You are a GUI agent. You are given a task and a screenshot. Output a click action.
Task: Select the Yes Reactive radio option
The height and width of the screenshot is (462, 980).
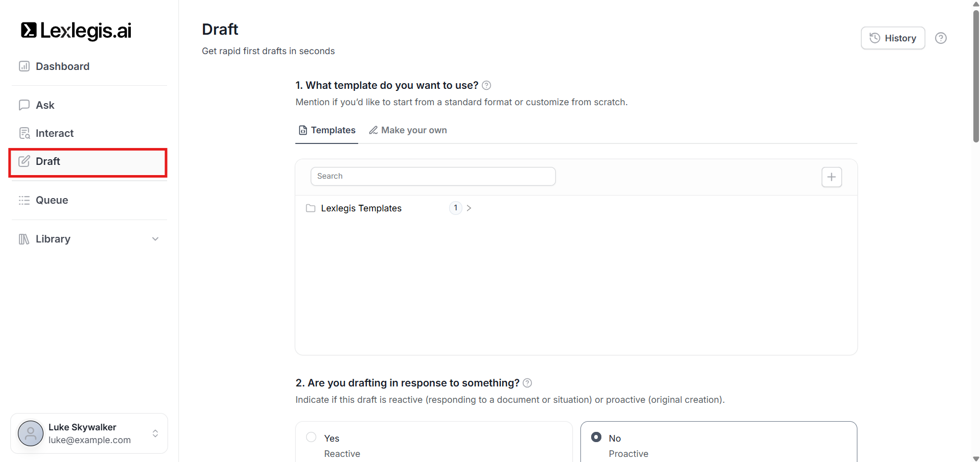point(311,437)
